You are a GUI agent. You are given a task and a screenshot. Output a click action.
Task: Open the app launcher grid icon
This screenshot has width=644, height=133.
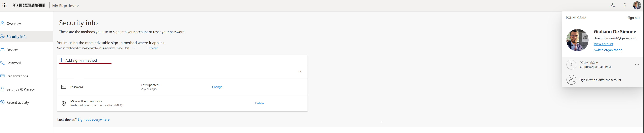point(5,5)
